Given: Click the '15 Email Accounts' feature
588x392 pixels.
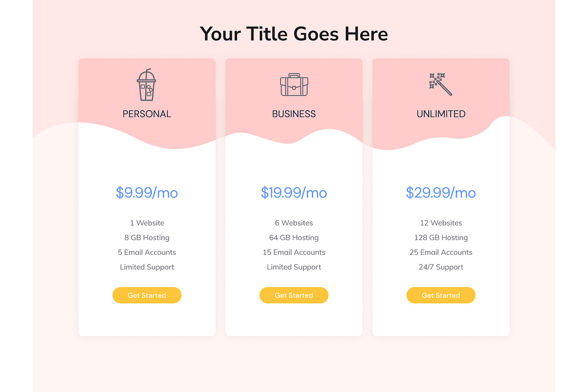Looking at the screenshot, I should [294, 252].
